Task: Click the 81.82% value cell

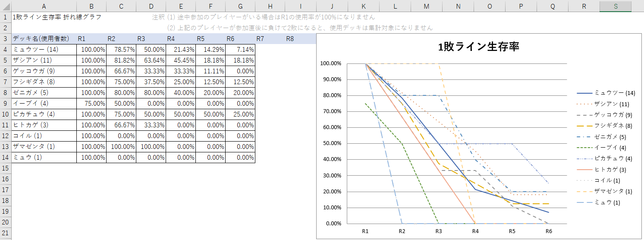Action: coord(121,60)
